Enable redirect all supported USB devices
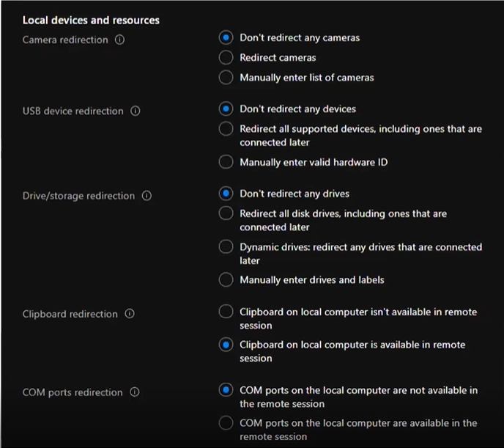The height and width of the screenshot is (448, 504). (226, 129)
